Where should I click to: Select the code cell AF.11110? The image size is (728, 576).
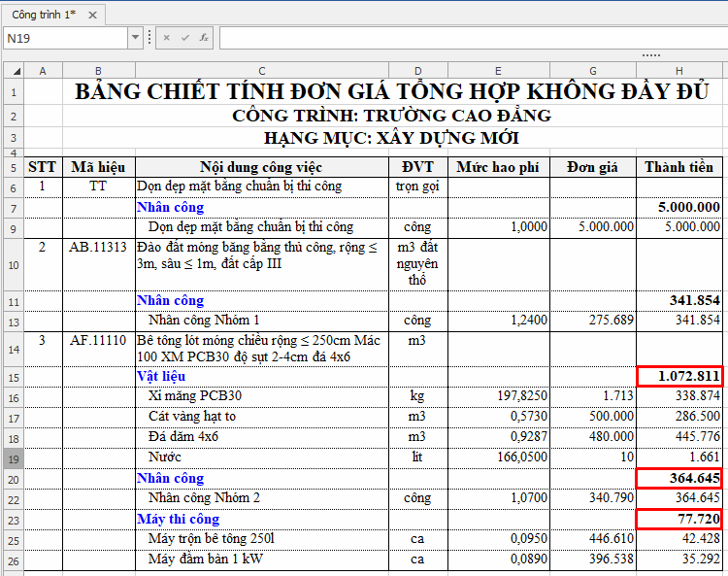tap(98, 350)
